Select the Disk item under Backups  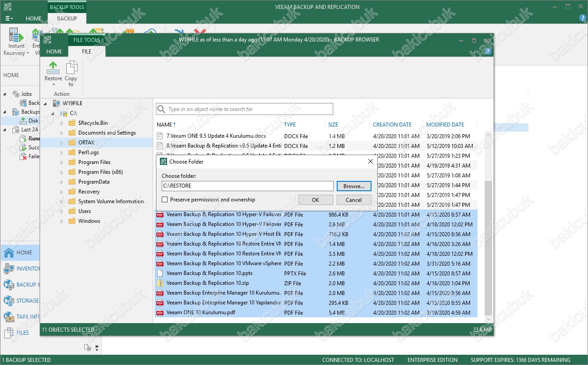(x=33, y=121)
